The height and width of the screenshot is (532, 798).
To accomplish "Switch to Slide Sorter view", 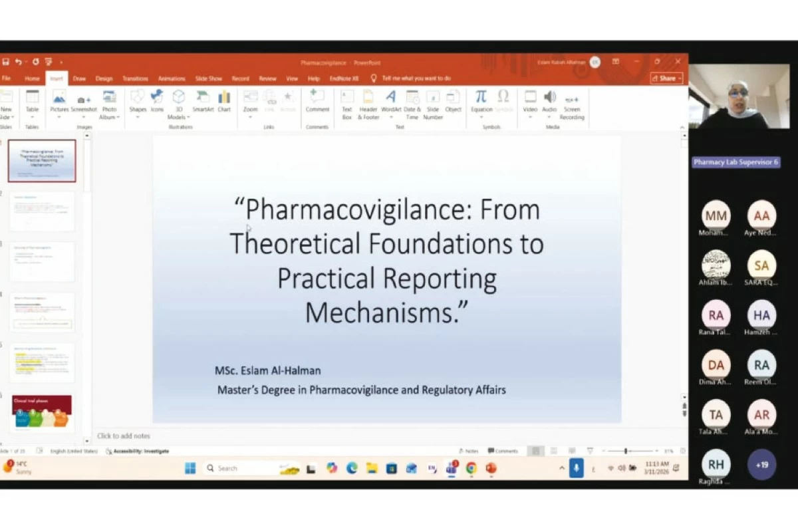I will pos(553,451).
